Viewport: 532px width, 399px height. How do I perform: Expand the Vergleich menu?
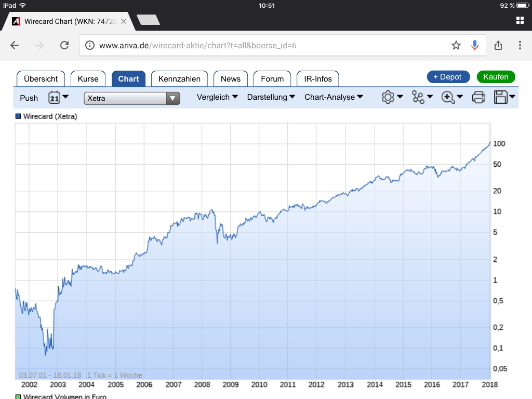click(x=217, y=97)
